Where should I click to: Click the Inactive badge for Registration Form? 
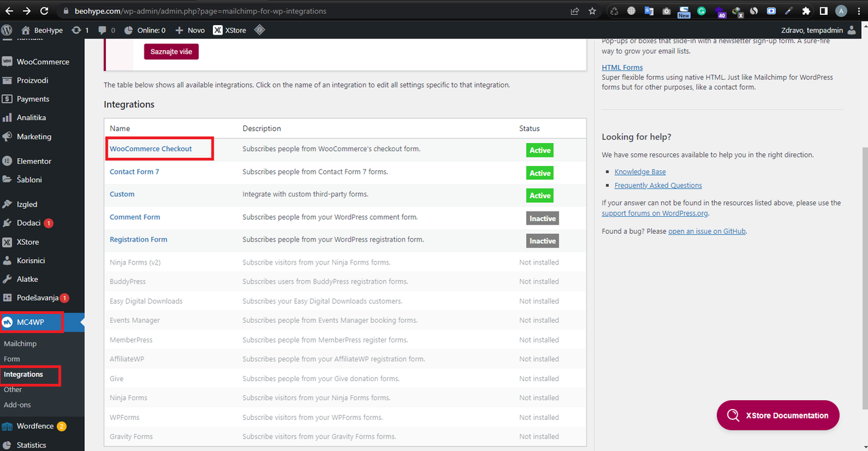click(542, 241)
